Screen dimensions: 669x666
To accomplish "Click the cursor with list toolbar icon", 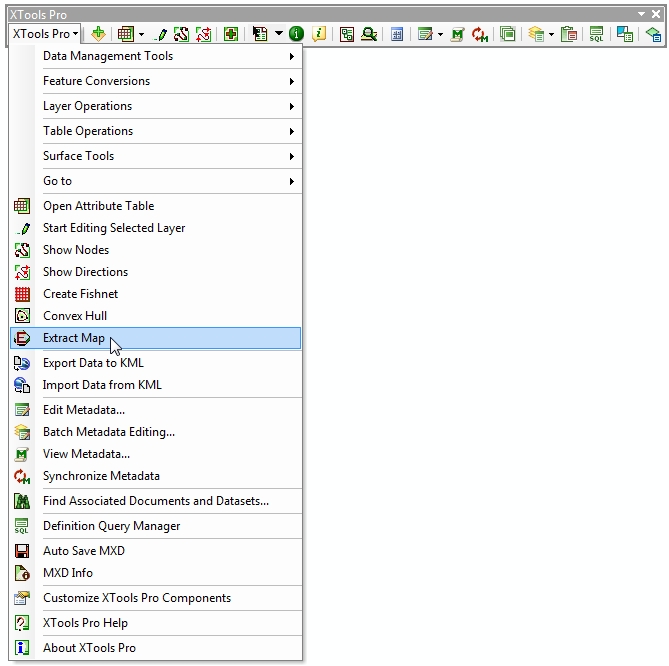I will click(260, 34).
